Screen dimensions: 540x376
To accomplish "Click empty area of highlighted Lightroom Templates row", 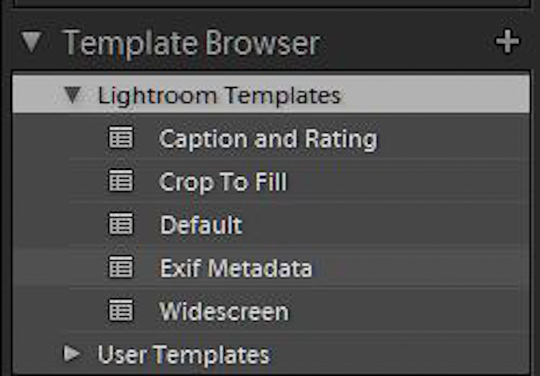I will coord(434,95).
